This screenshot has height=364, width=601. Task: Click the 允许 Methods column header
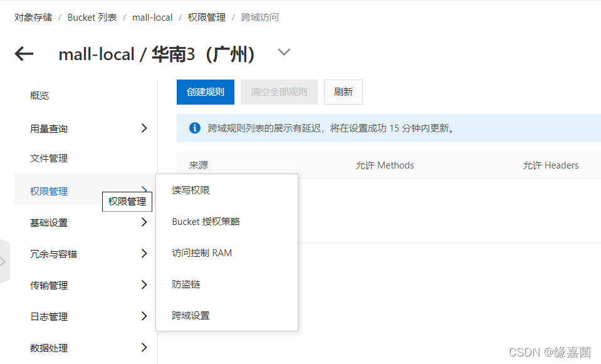[x=384, y=165]
